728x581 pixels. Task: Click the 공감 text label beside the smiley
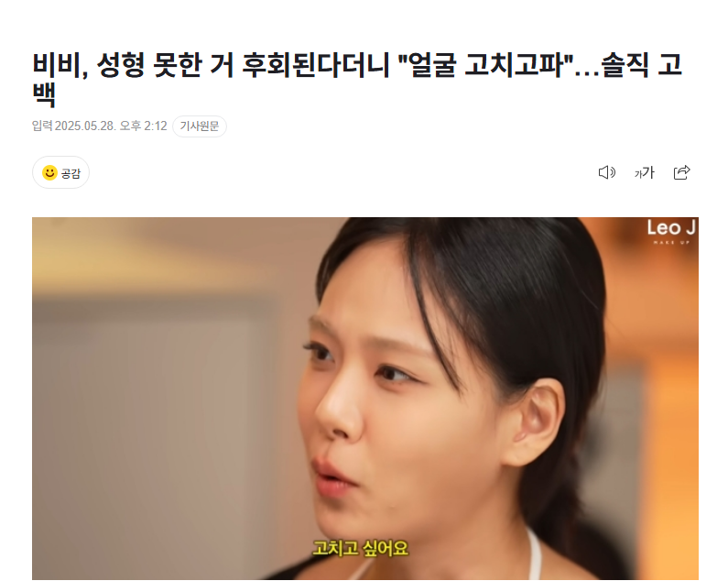(71, 173)
